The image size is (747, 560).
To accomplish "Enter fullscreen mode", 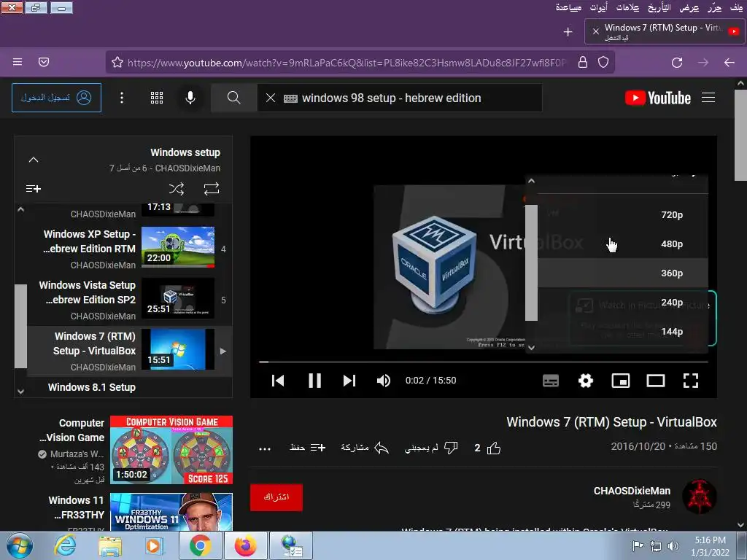I will pos(691,381).
